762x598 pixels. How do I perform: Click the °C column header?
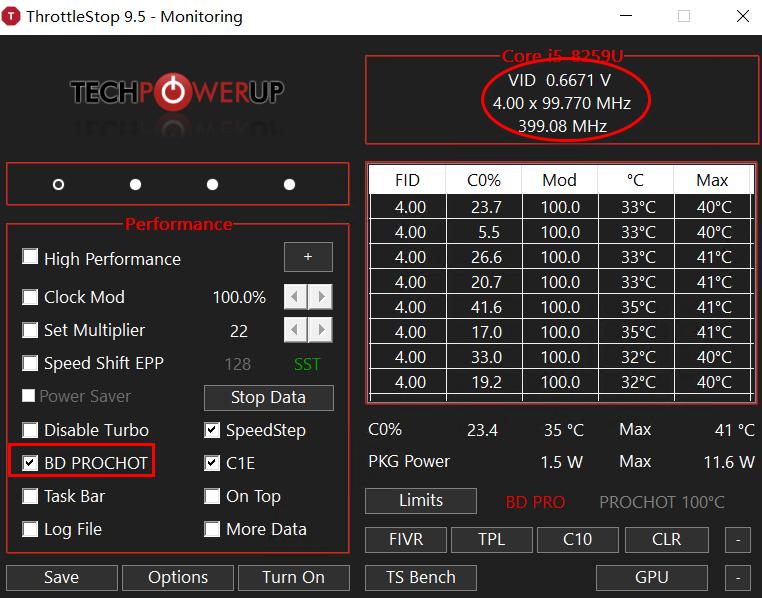635,180
